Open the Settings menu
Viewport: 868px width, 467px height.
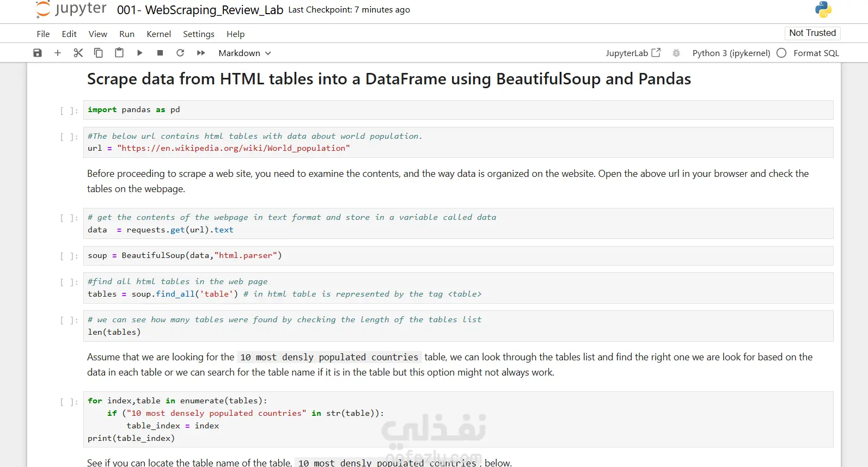click(x=198, y=34)
